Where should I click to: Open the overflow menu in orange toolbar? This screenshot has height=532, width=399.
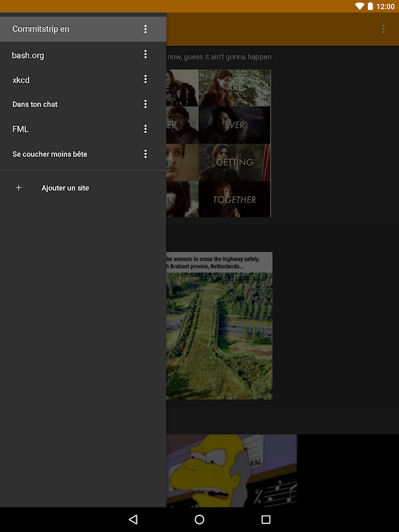(x=383, y=29)
